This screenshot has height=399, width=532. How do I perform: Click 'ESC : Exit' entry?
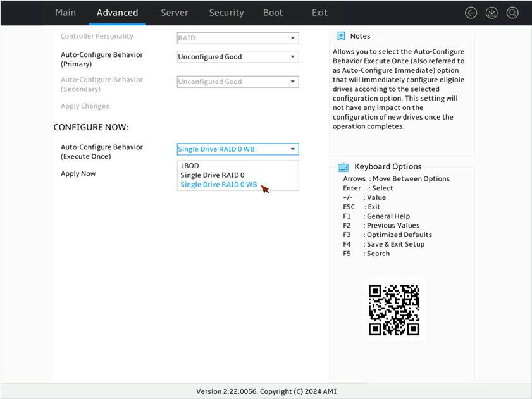[362, 207]
